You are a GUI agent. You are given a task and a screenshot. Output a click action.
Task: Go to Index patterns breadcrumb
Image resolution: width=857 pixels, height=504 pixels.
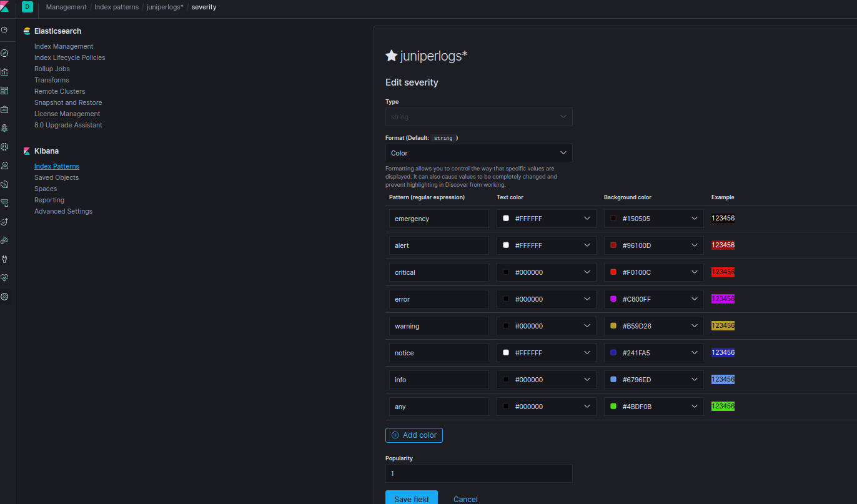pos(117,7)
